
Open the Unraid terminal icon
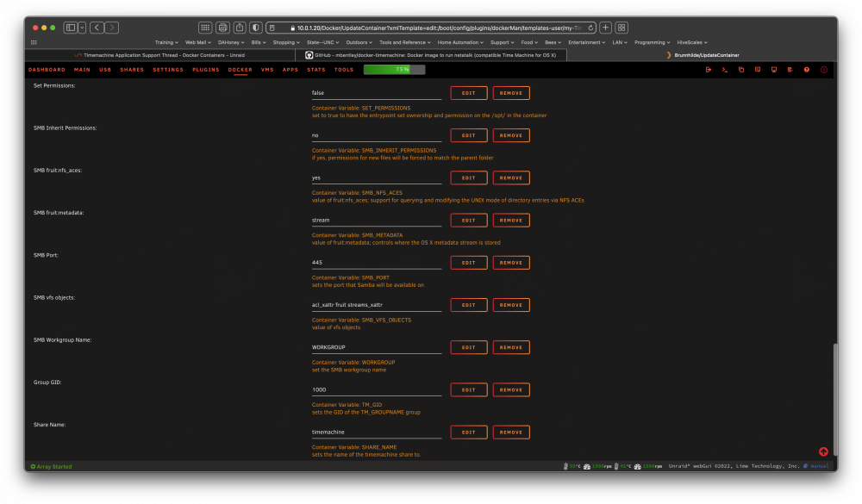point(725,70)
